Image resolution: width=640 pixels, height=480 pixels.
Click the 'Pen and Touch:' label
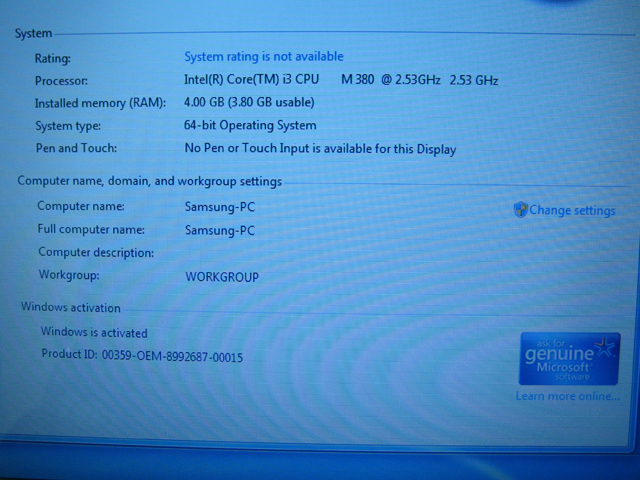(76, 148)
